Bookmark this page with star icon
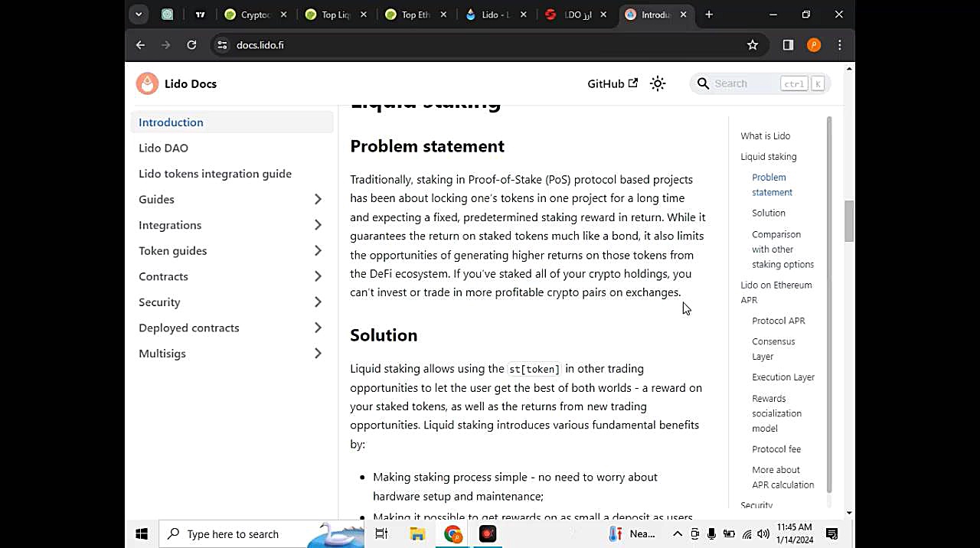 click(753, 45)
